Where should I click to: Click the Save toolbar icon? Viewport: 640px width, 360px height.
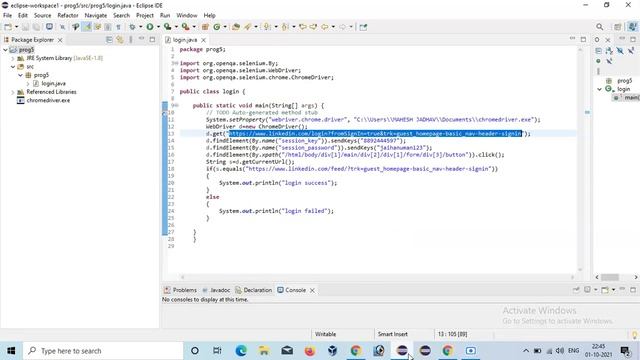[x=25, y=27]
